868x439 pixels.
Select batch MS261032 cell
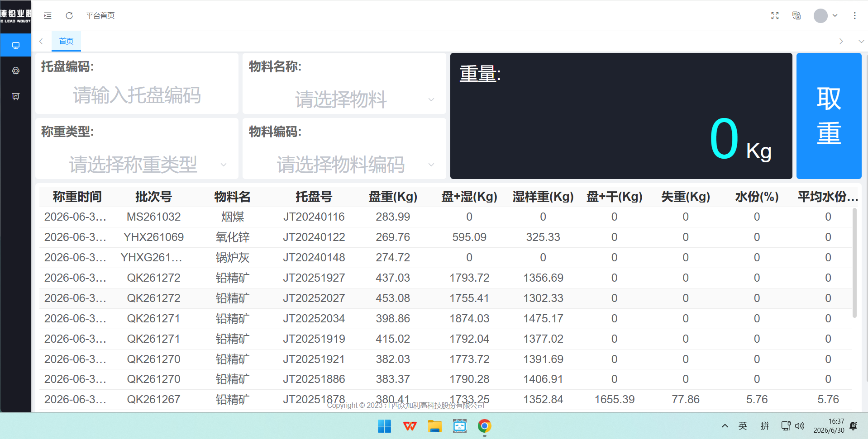pyautogui.click(x=153, y=217)
